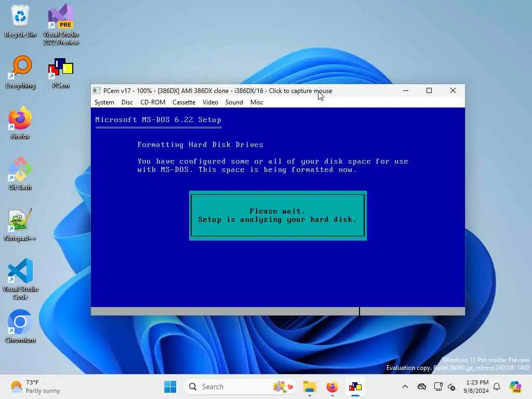Open the System menu in PCem
The width and height of the screenshot is (532, 399).
[x=104, y=102]
